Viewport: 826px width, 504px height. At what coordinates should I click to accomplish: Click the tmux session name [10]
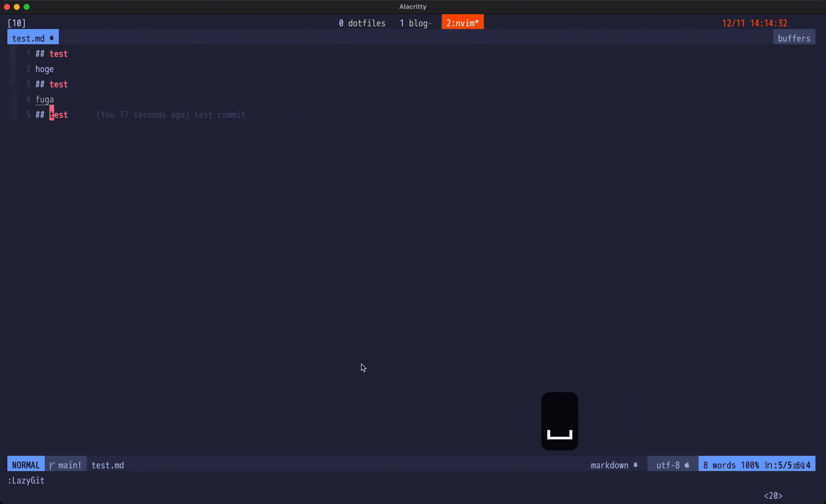tap(17, 23)
